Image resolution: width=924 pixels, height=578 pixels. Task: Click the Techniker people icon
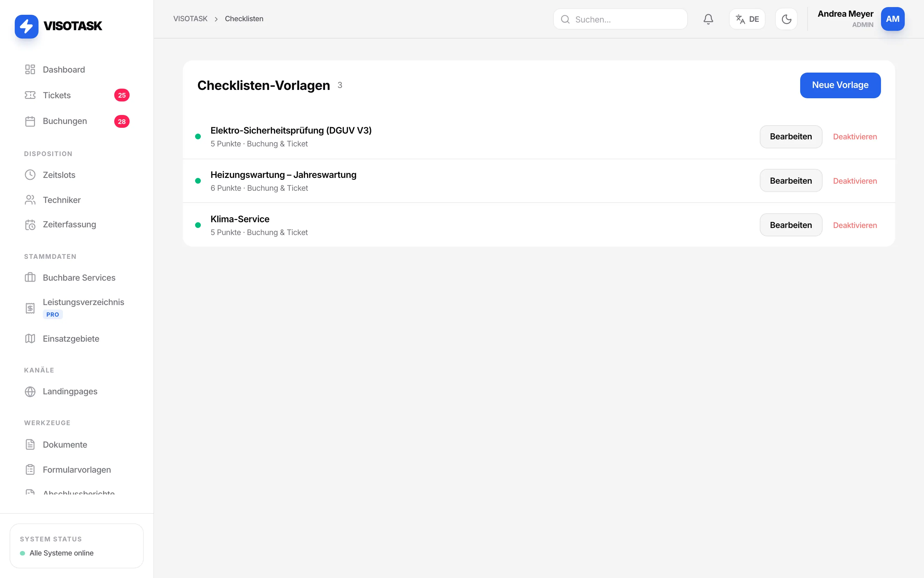pyautogui.click(x=30, y=200)
